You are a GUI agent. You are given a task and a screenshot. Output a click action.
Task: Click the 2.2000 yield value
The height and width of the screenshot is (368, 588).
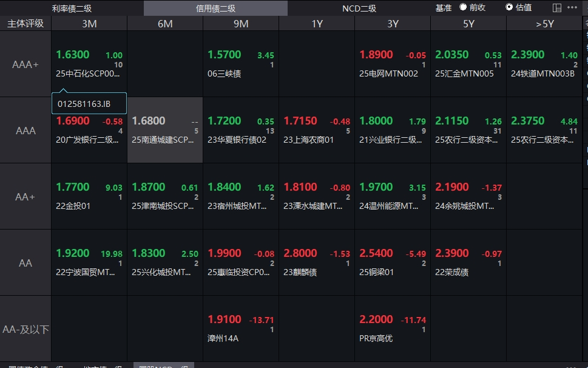(376, 319)
